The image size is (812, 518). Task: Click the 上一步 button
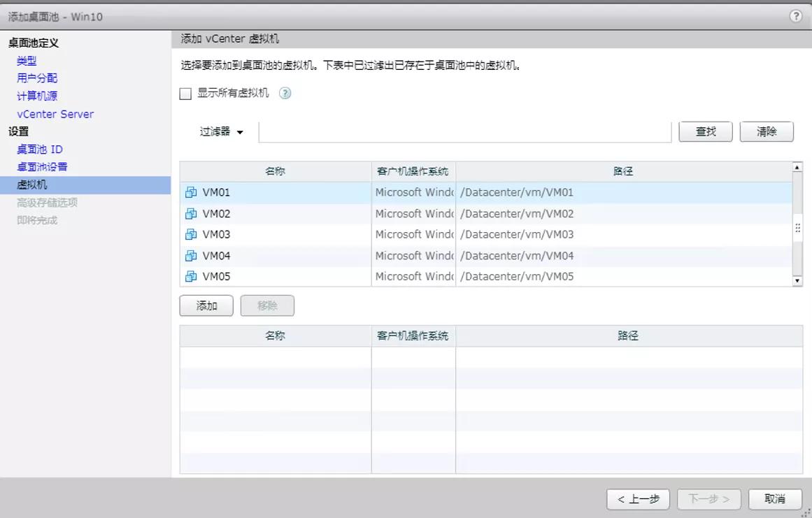pyautogui.click(x=637, y=499)
